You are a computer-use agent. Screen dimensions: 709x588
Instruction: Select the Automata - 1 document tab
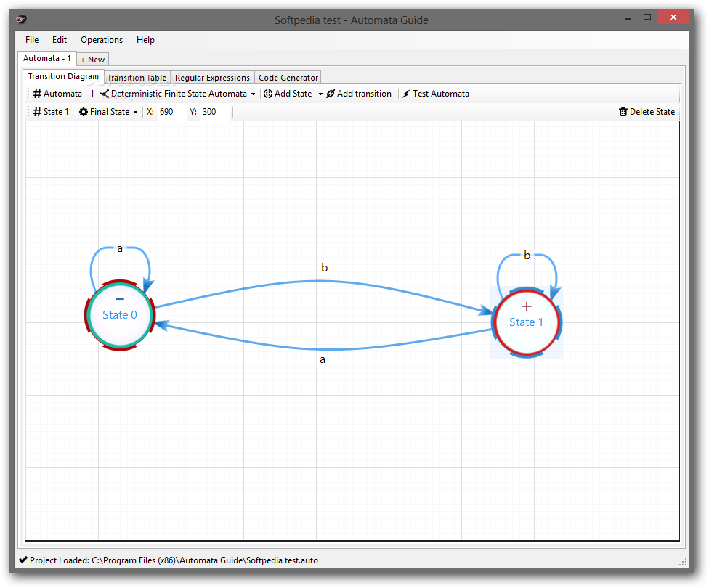(x=47, y=58)
